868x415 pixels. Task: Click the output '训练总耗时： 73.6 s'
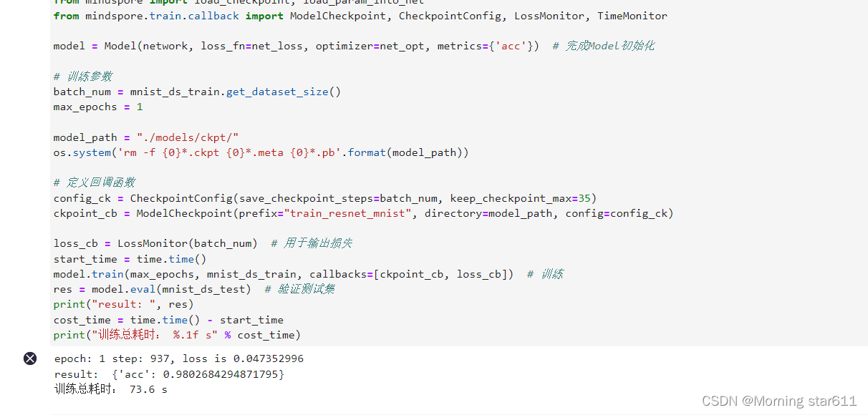point(111,389)
